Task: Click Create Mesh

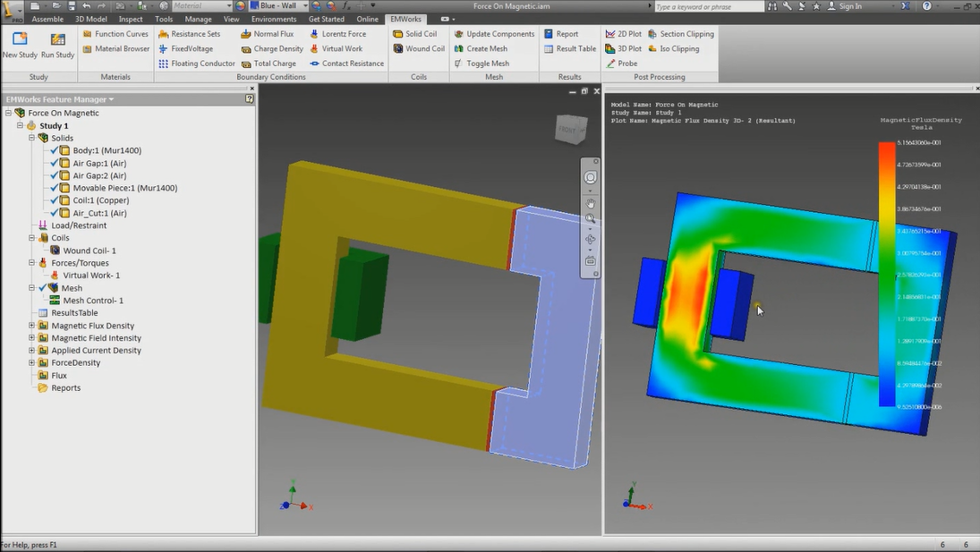Action: pyautogui.click(x=481, y=48)
